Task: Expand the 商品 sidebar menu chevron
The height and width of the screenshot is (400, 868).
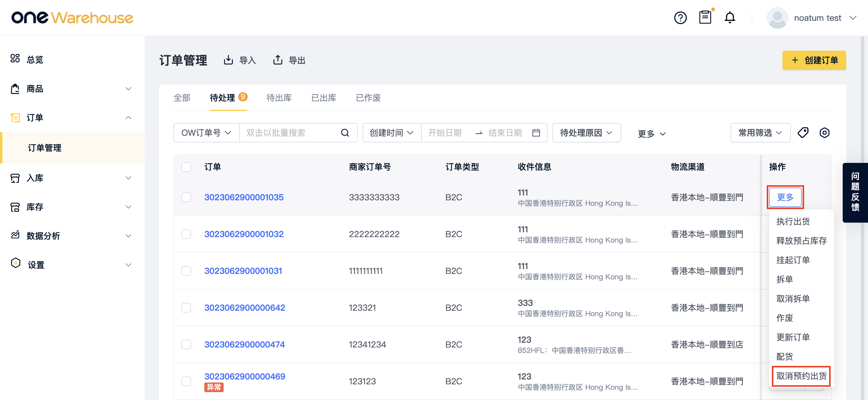Action: click(128, 89)
